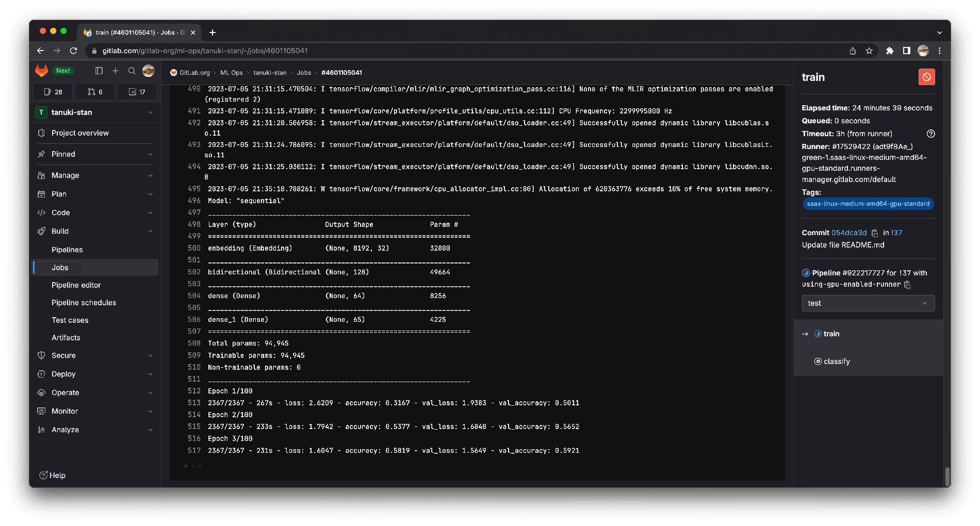
Task: Copy the commit SHA using the clipboard icon
Action: click(875, 233)
